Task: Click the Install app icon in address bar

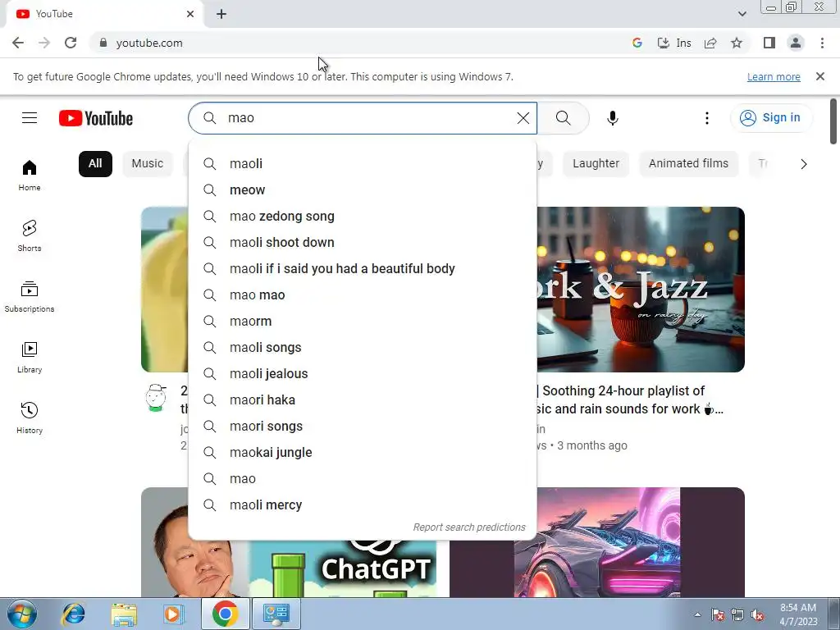Action: [x=674, y=43]
